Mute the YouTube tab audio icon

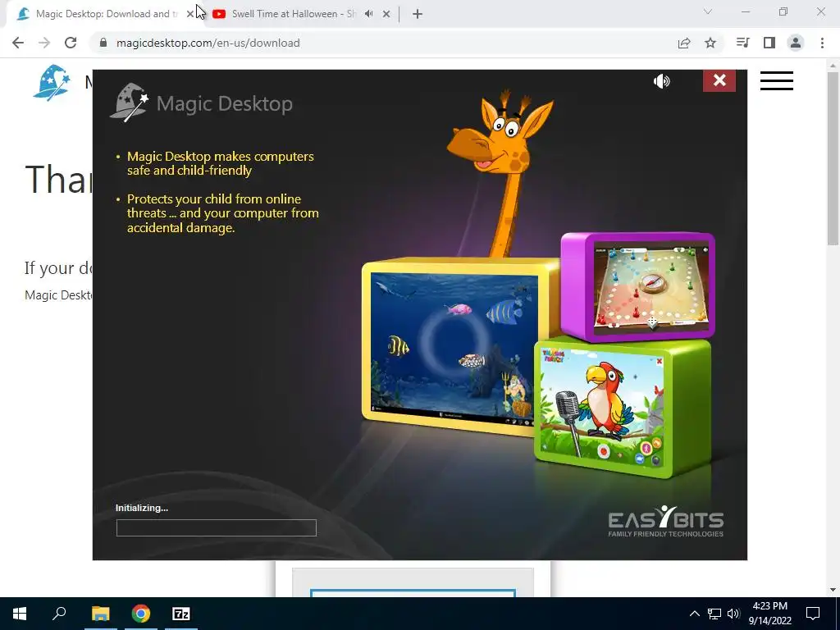click(368, 14)
